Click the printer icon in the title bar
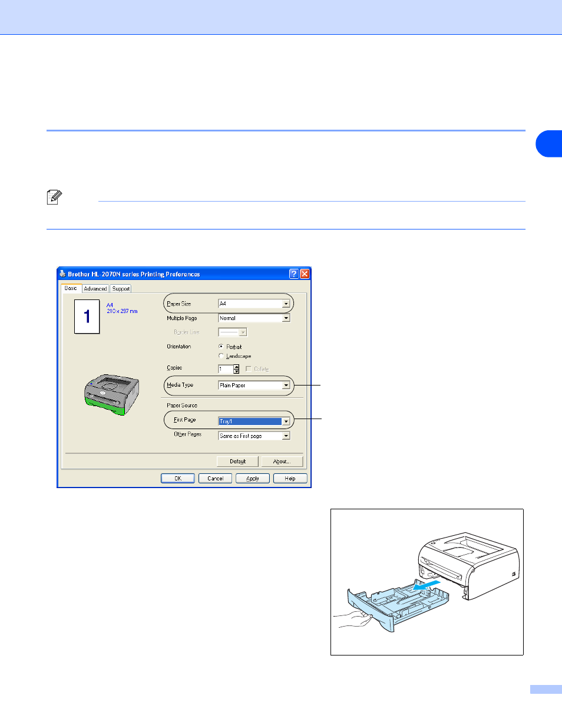Image resolution: width=562 pixels, height=728 pixels. tap(62, 274)
